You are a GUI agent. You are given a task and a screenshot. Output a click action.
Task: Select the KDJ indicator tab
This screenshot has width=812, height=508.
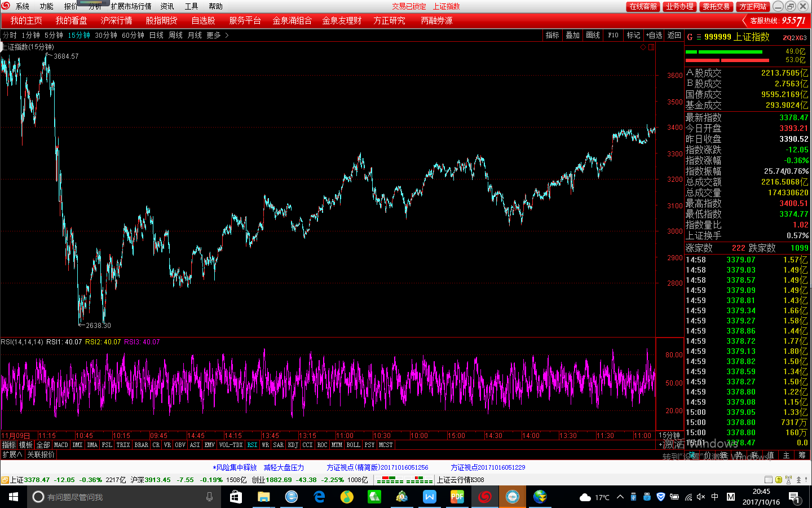point(293,445)
